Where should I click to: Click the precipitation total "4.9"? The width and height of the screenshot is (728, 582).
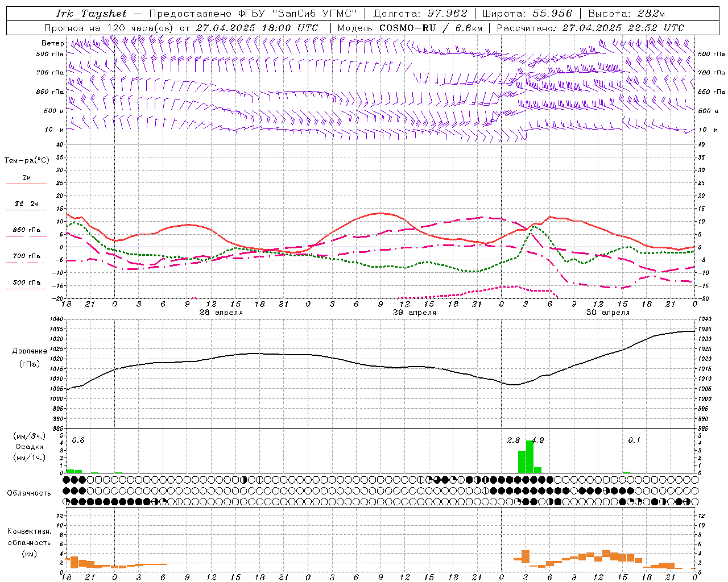537,440
